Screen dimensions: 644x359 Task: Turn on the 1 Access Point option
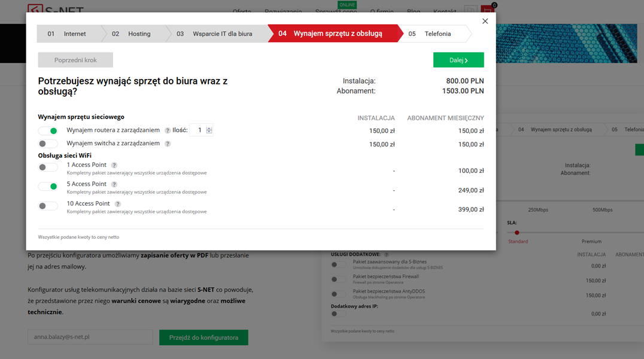tap(48, 167)
